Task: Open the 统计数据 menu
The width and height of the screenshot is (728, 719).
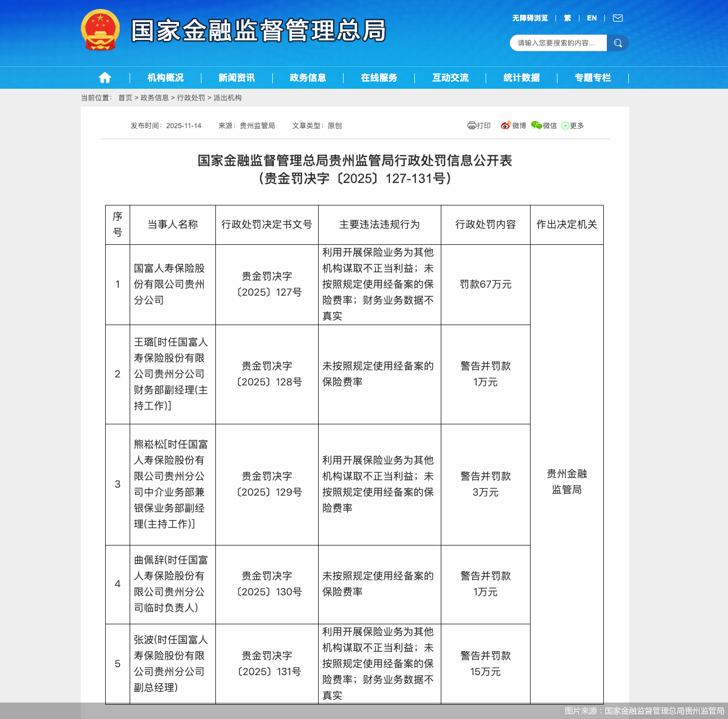Action: click(522, 78)
